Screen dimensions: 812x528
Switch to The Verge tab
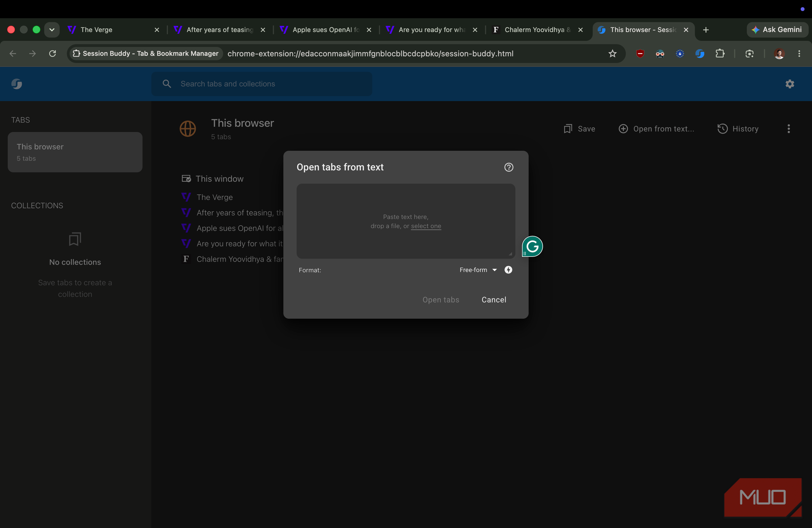point(113,30)
